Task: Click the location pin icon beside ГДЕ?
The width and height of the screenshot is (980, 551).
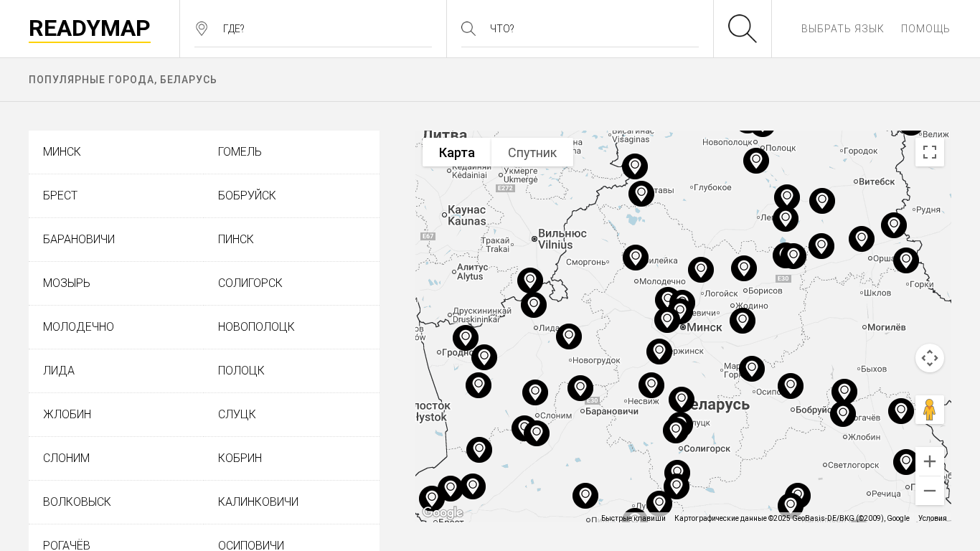Action: (202, 29)
